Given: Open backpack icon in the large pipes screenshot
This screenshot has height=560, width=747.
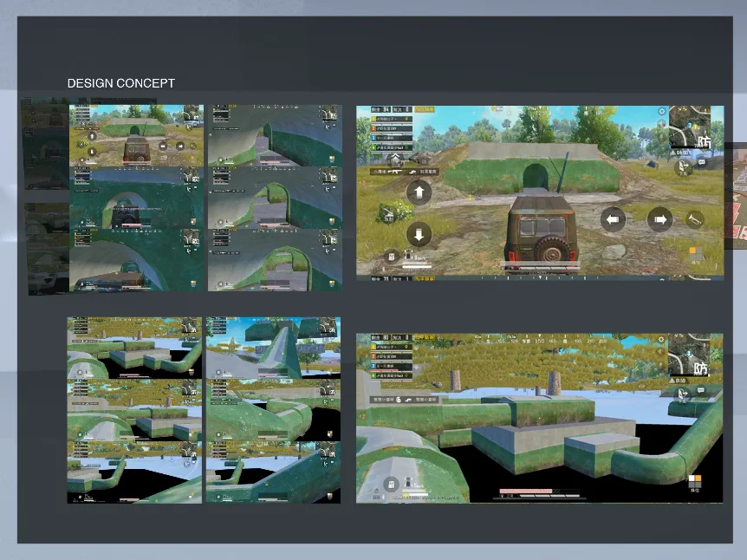Looking at the screenshot, I should [391, 485].
